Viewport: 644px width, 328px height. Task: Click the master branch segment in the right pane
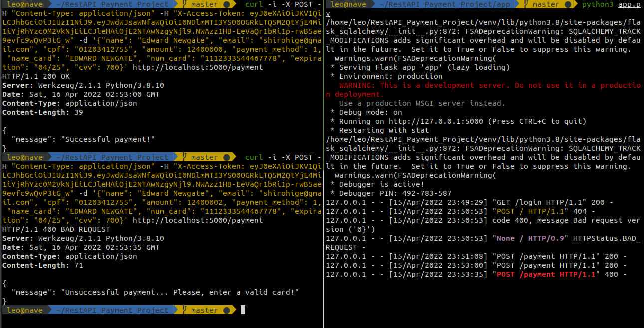point(547,4)
